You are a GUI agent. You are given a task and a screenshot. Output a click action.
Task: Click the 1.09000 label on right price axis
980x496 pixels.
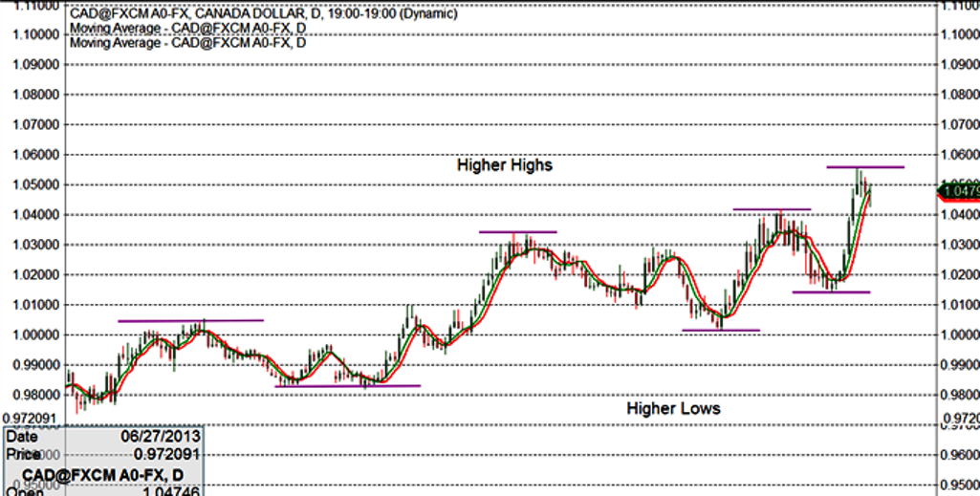[x=960, y=65]
